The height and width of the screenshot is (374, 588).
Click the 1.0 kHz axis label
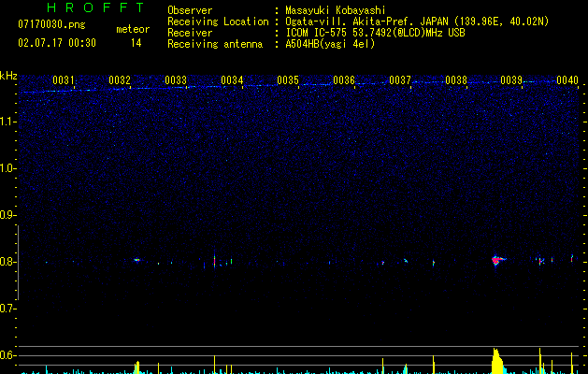coord(8,168)
